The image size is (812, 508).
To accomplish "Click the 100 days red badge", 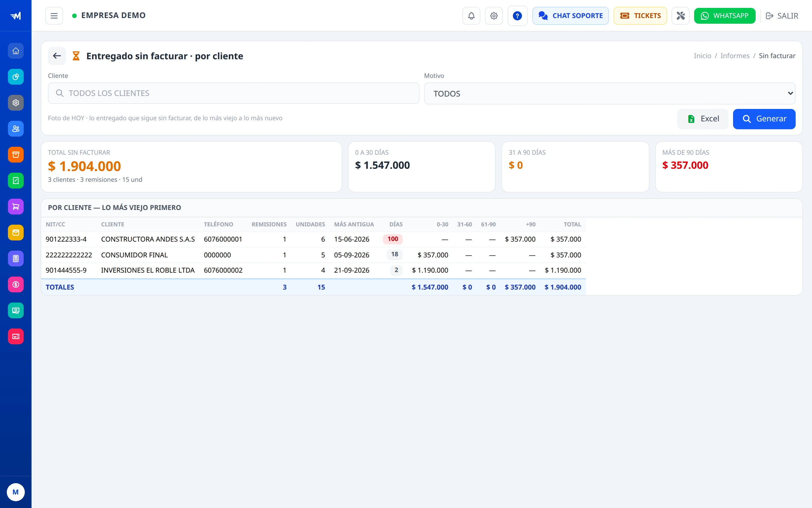I will [392, 239].
